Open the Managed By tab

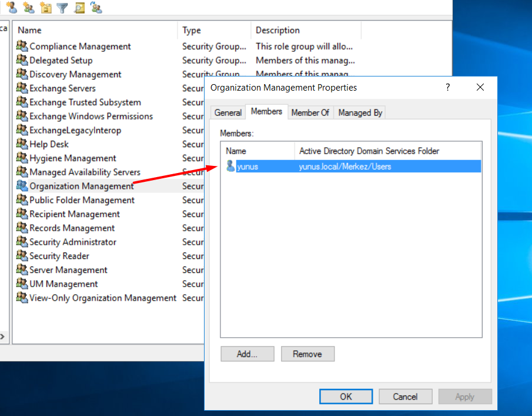[360, 112]
